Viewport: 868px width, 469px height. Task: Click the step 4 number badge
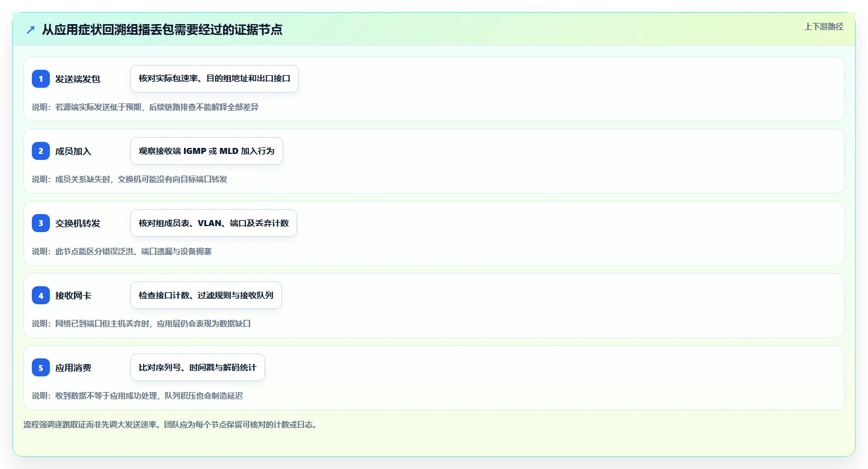pyautogui.click(x=41, y=295)
